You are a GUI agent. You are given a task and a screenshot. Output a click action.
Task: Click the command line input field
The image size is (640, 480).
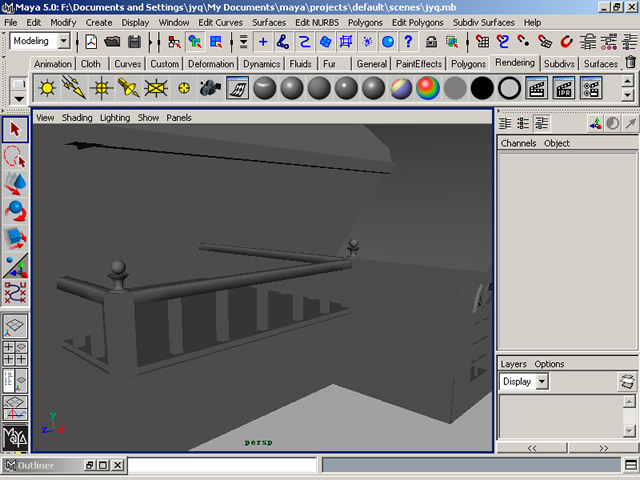[222, 465]
